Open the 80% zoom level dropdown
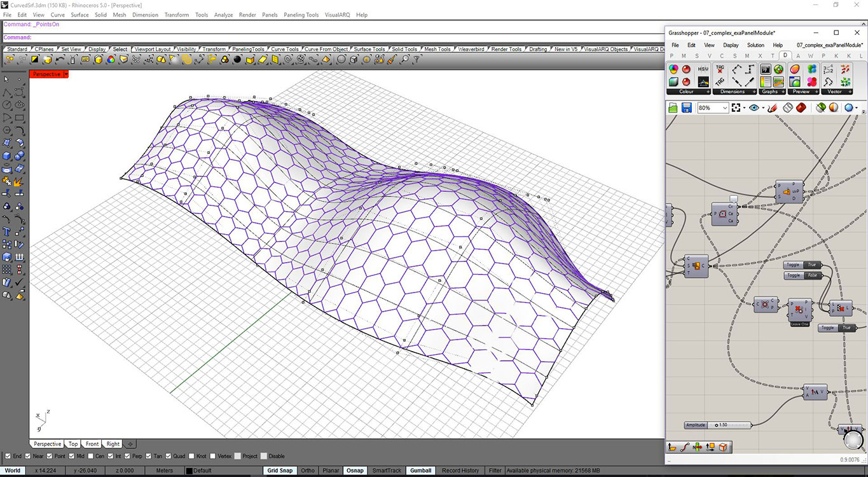This screenshot has width=868, height=477. pyautogui.click(x=724, y=108)
